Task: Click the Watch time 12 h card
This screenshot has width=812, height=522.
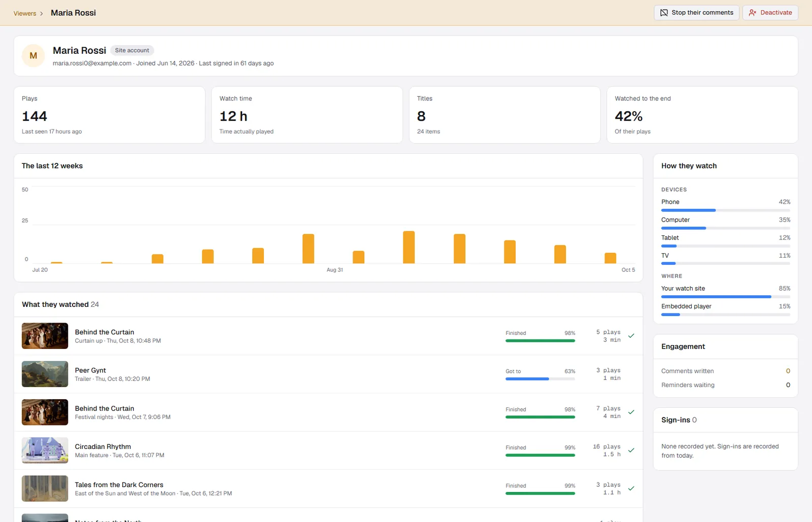Action: [x=307, y=115]
